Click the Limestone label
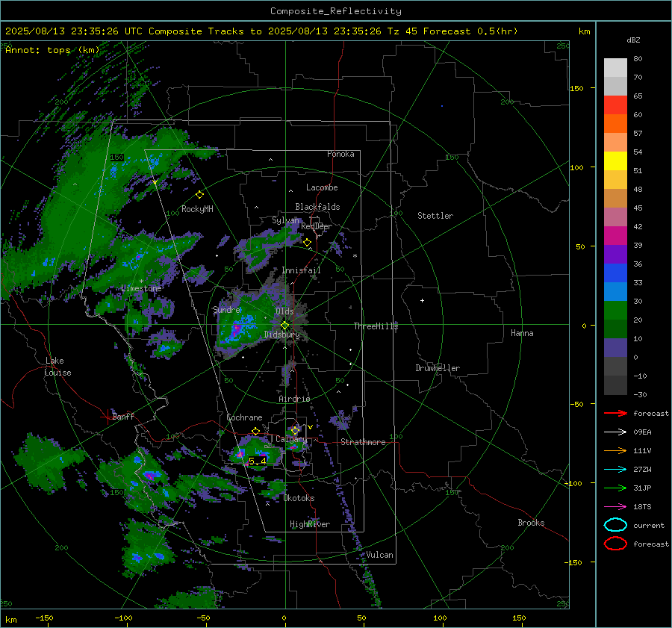672x628 pixels. [141, 288]
